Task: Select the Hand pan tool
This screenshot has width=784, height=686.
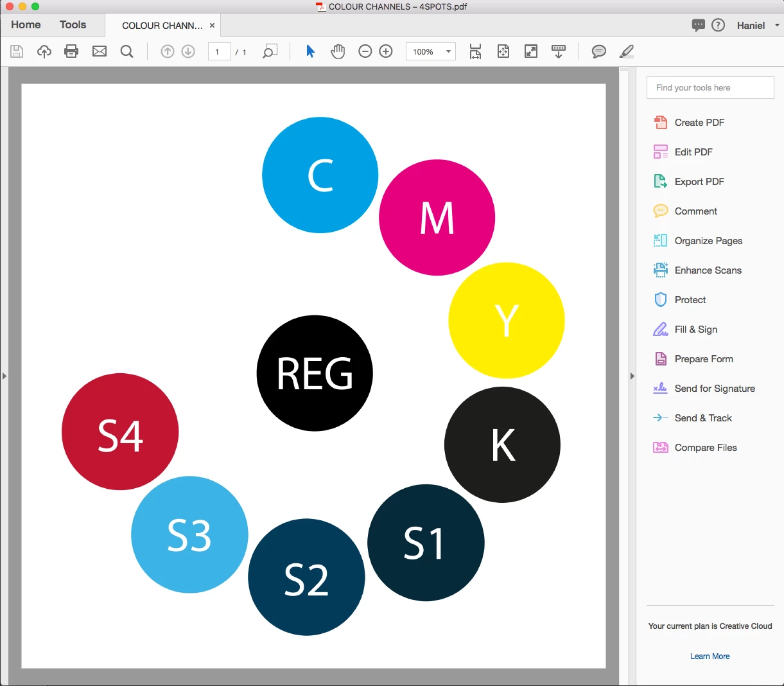Action: point(338,51)
